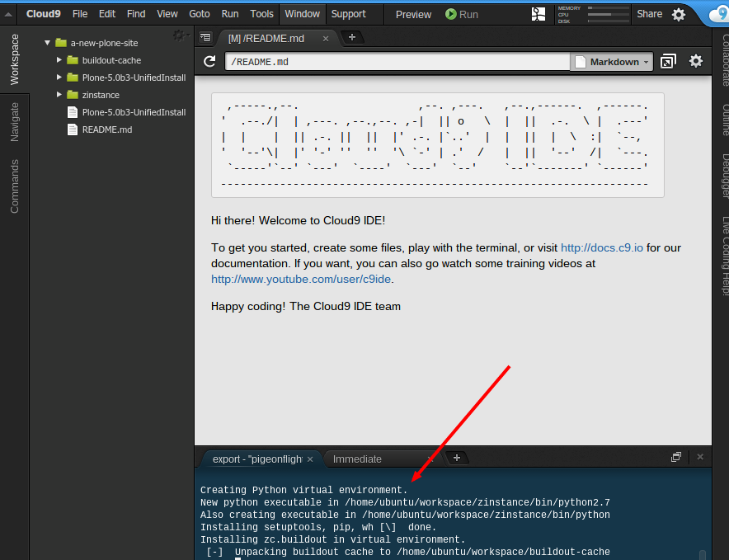
Task: Open the http://docs.c9.io link
Action: [x=602, y=248]
